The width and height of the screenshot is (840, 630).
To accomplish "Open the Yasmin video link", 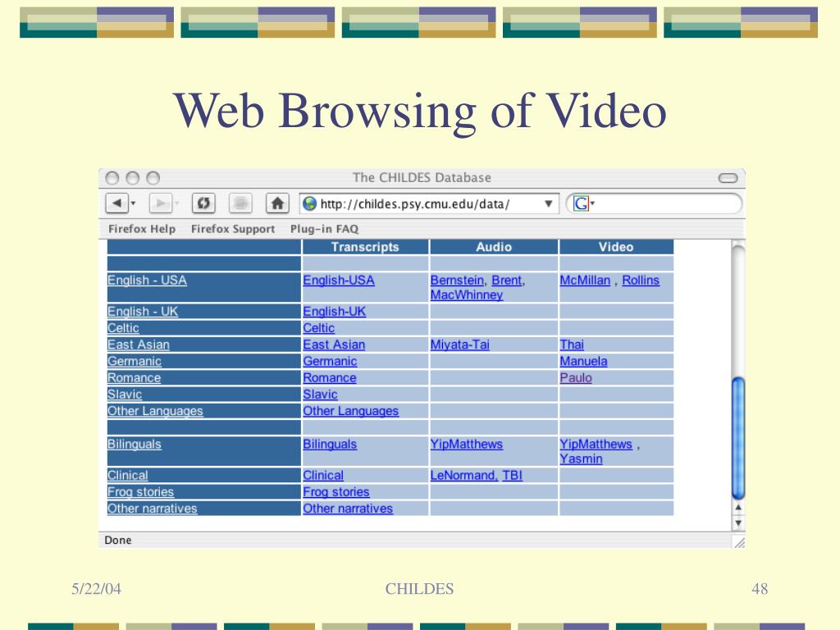I will point(582,459).
